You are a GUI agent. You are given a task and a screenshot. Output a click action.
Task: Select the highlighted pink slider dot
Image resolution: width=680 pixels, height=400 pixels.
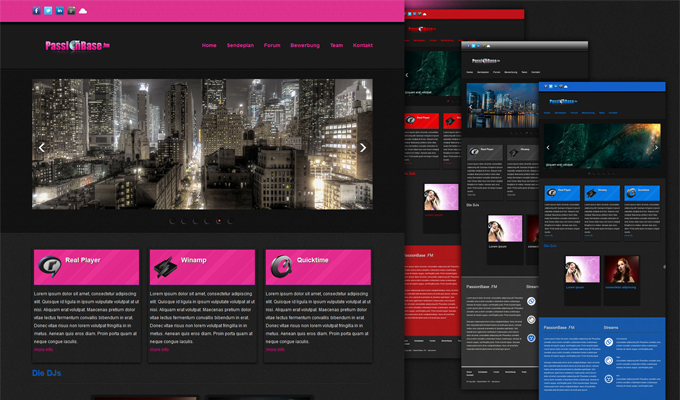[219, 220]
